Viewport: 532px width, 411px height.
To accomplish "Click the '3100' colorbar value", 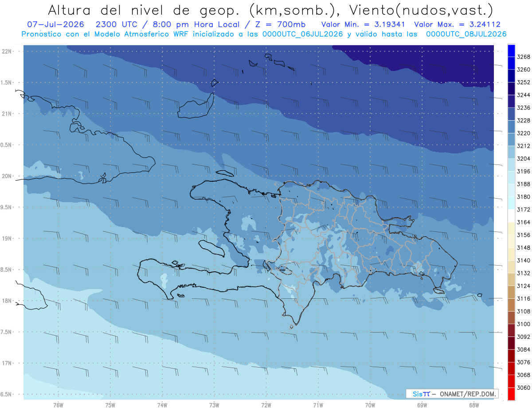I will tap(524, 324).
